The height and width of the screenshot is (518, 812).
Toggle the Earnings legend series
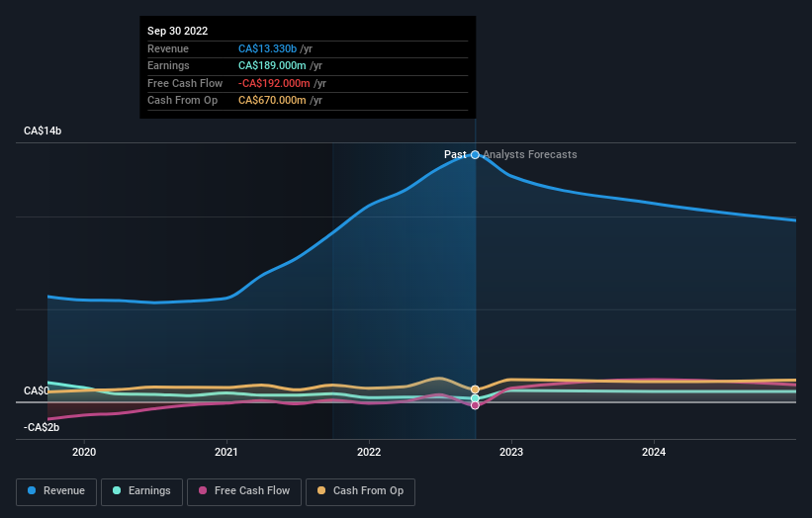[x=141, y=491]
